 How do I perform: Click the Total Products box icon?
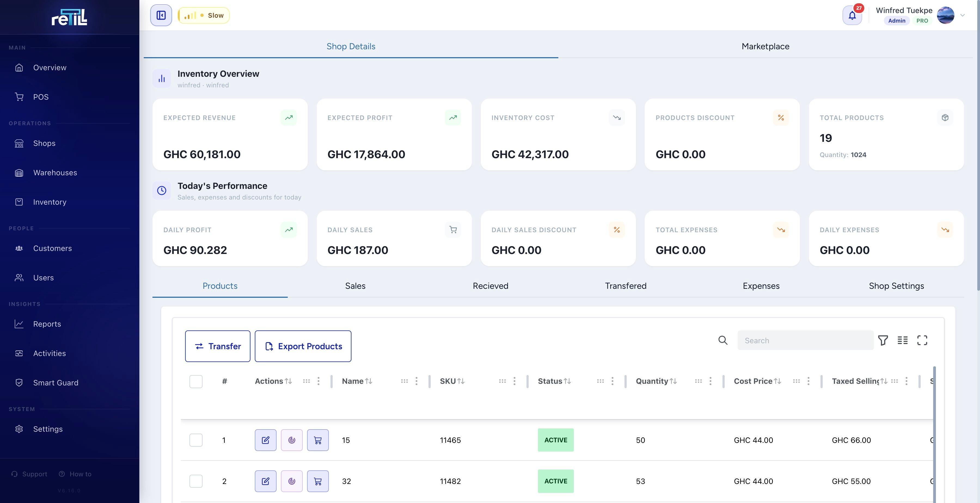click(945, 118)
